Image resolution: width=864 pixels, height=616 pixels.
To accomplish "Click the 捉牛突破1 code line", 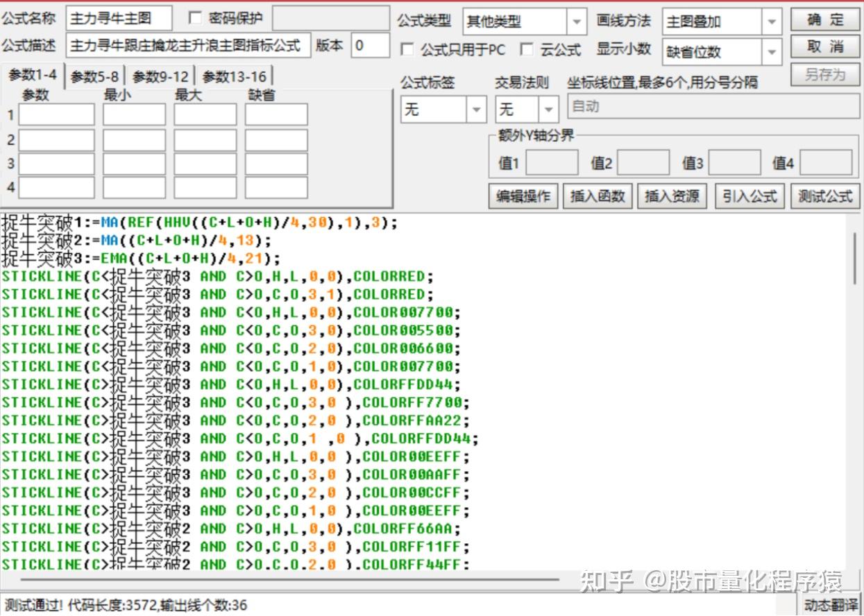I will point(200,223).
